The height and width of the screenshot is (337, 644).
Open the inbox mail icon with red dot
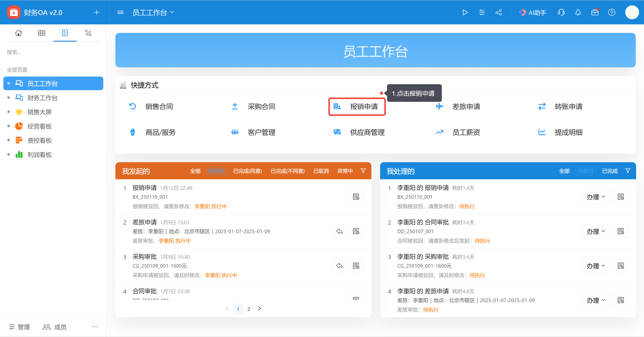pyautogui.click(x=595, y=12)
